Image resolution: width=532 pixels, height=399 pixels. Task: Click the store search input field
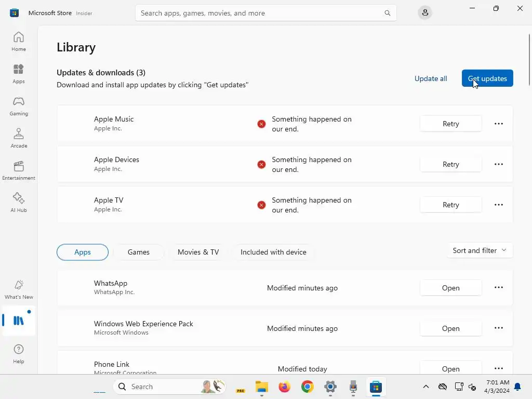point(265,13)
